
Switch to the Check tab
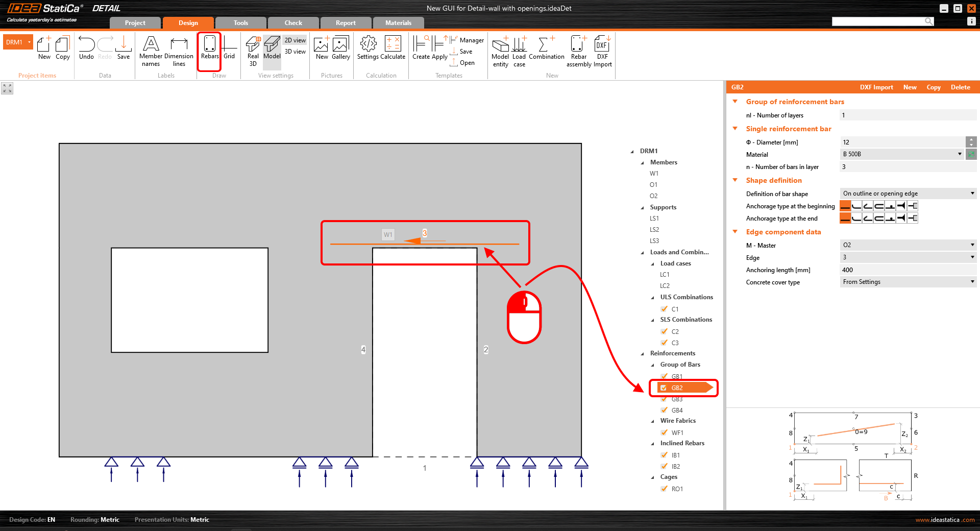[x=293, y=23]
